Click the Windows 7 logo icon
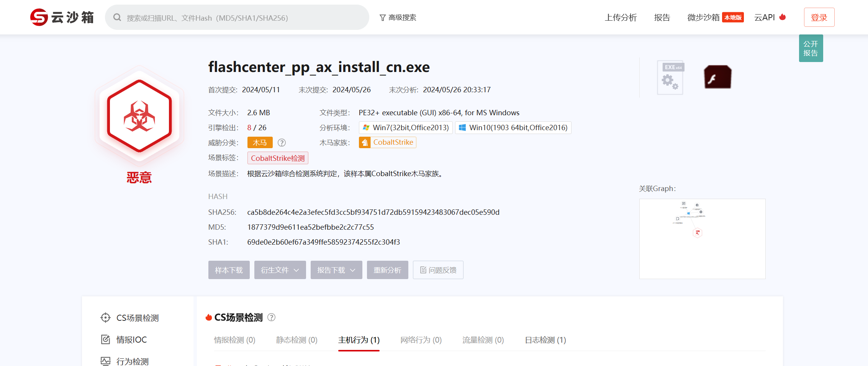Viewport: 868px width, 366px height. 366,127
